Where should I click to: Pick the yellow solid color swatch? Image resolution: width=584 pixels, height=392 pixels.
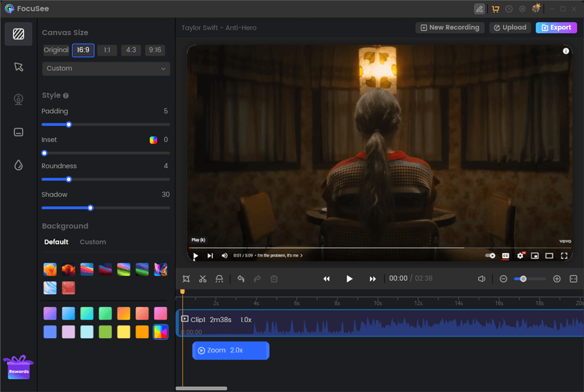pos(124,332)
